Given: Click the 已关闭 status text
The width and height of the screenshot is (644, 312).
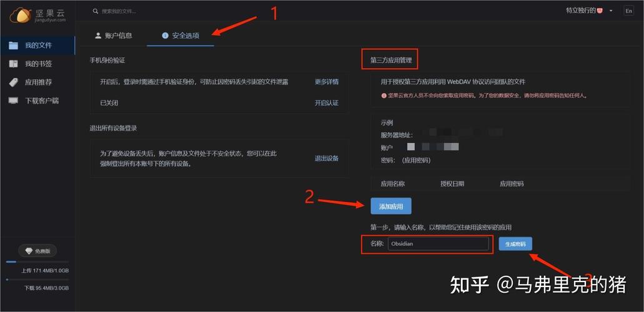Looking at the screenshot, I should click(x=109, y=103).
